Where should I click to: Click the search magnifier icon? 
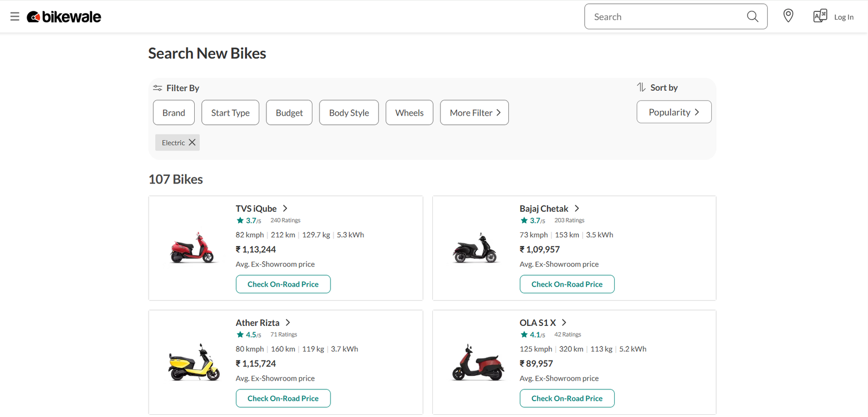(752, 17)
